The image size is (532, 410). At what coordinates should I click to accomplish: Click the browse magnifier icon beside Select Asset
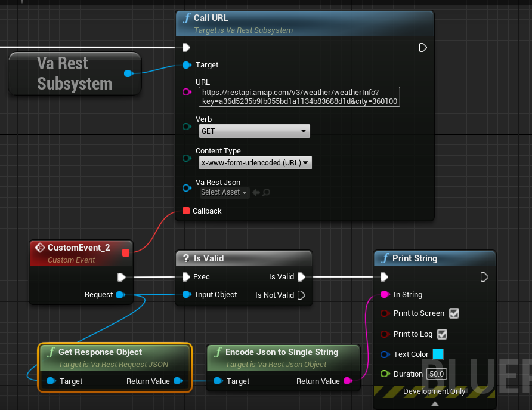click(267, 192)
